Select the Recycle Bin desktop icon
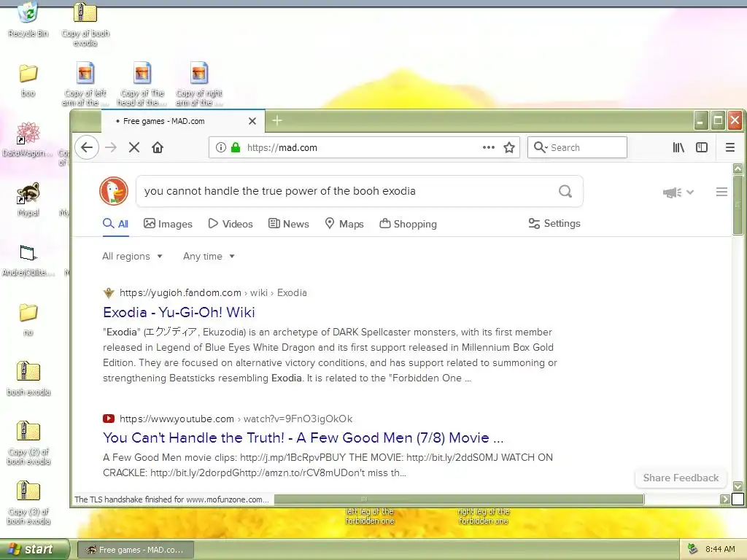Viewport: 747px width, 560px height. (28, 19)
